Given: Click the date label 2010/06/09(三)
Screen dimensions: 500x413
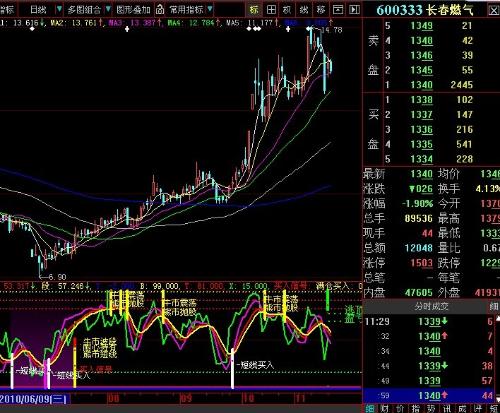Looking at the screenshot, I should click(x=33, y=398).
